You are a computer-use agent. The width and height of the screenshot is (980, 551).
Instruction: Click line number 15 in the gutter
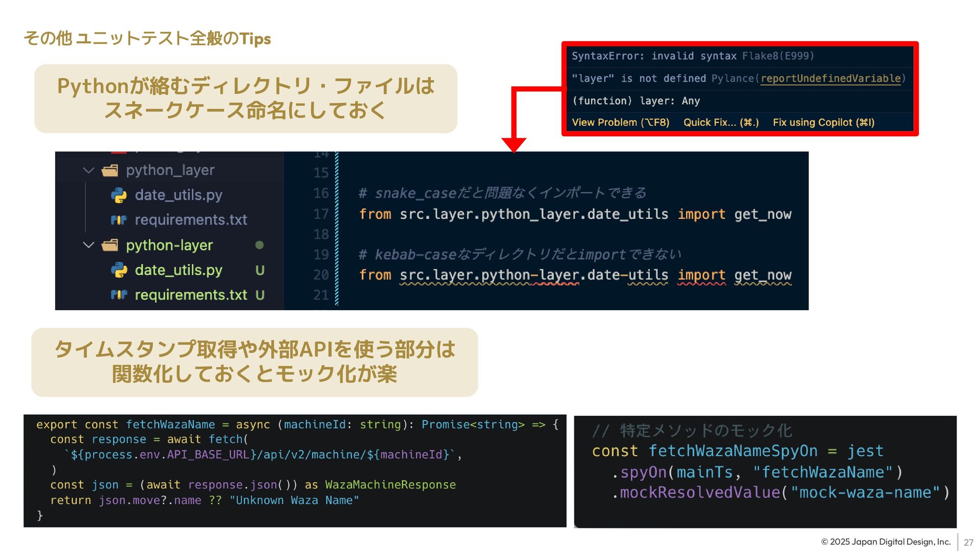click(321, 173)
